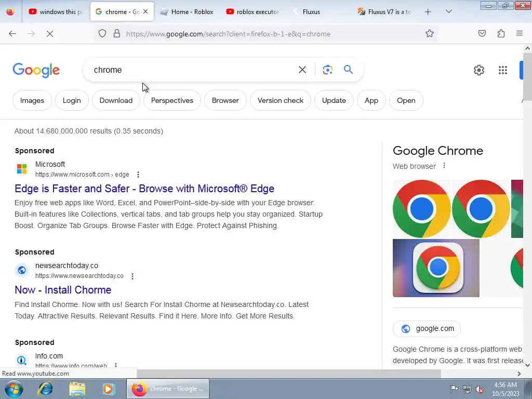Select the App search chip
The height and width of the screenshot is (399, 532).
[x=371, y=100]
